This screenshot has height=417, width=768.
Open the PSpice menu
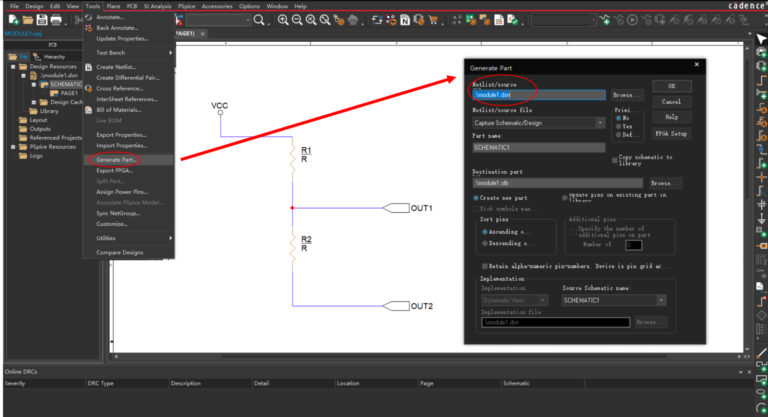coord(186,6)
